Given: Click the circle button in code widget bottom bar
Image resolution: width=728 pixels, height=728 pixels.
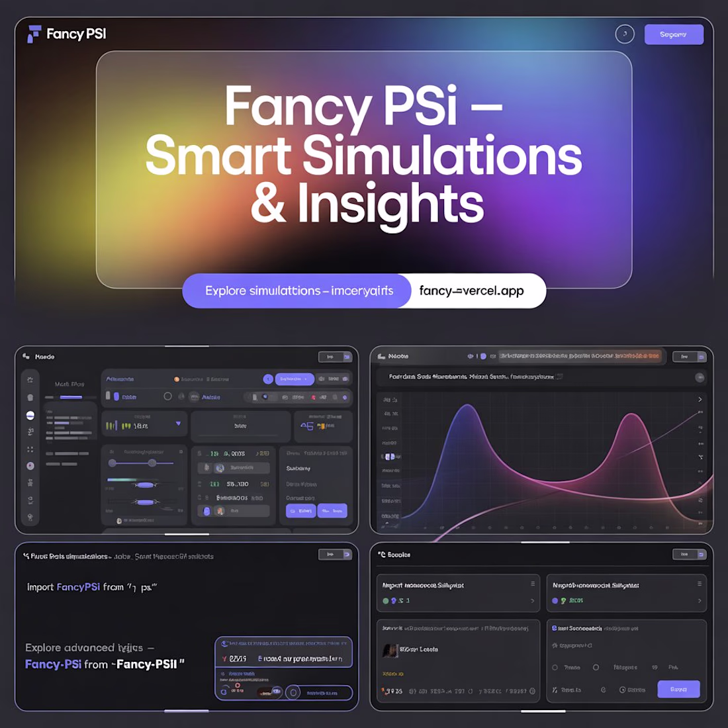Looking at the screenshot, I should [293, 693].
